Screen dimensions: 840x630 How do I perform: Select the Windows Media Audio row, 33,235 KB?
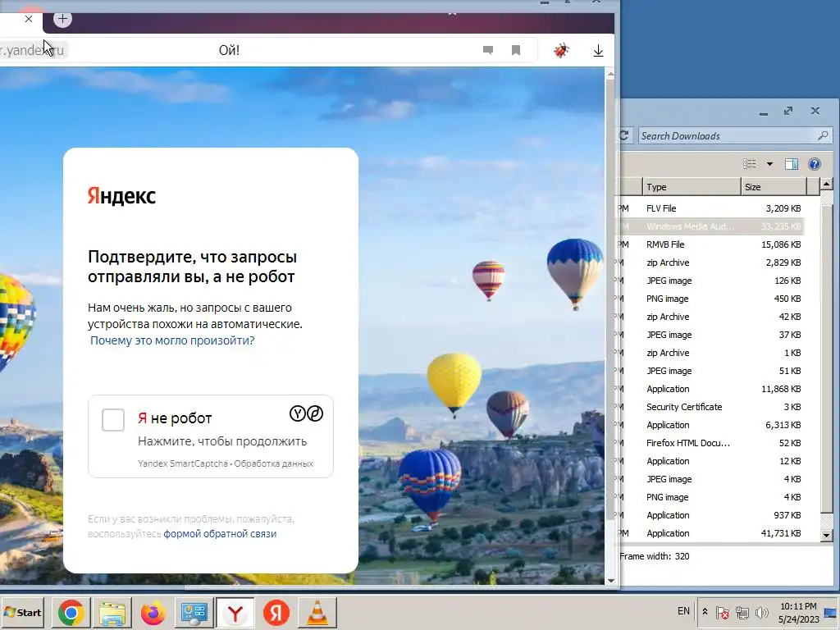(711, 226)
